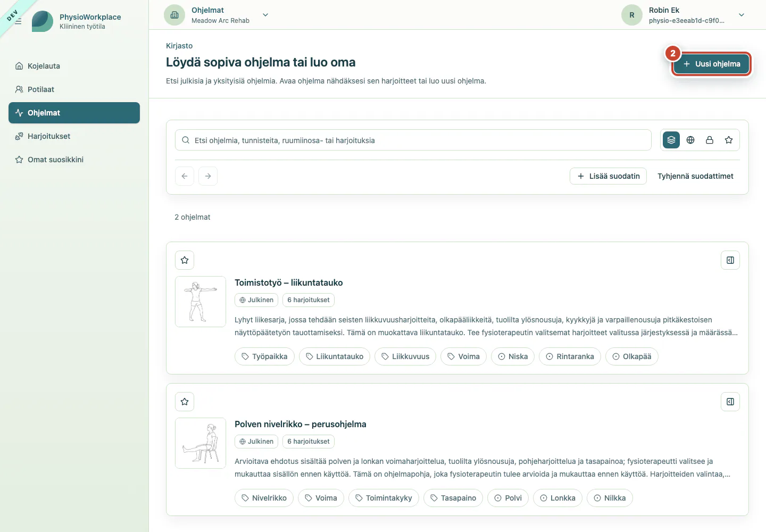Open side panel for Polven nivelrikko program
766x532 pixels.
[x=730, y=402]
